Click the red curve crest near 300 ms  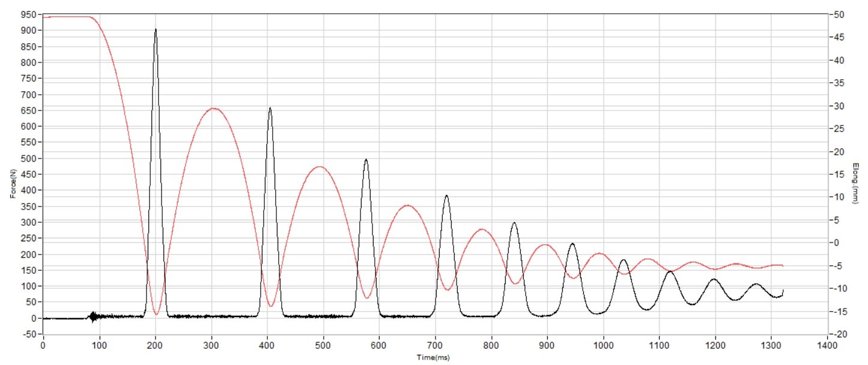213,109
